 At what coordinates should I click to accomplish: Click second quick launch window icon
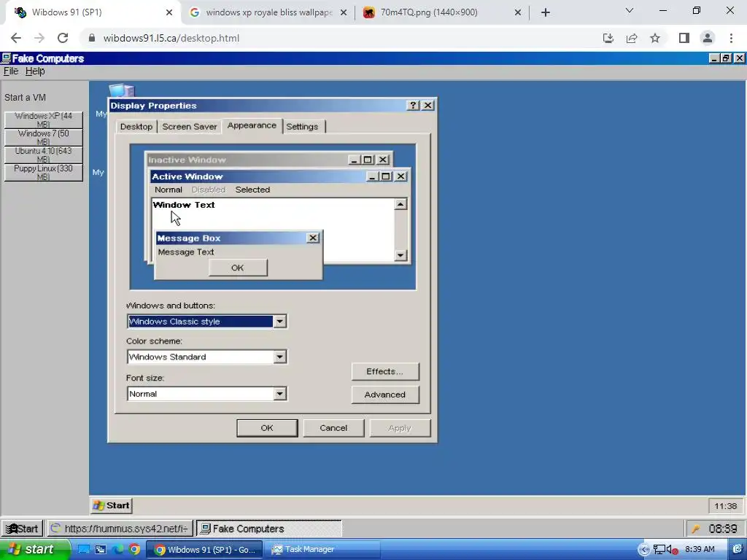pos(101,550)
